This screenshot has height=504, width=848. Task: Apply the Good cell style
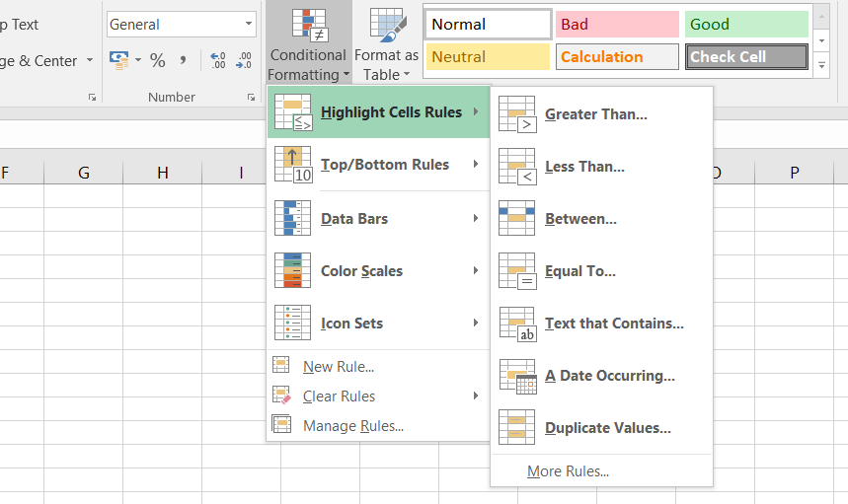click(746, 25)
